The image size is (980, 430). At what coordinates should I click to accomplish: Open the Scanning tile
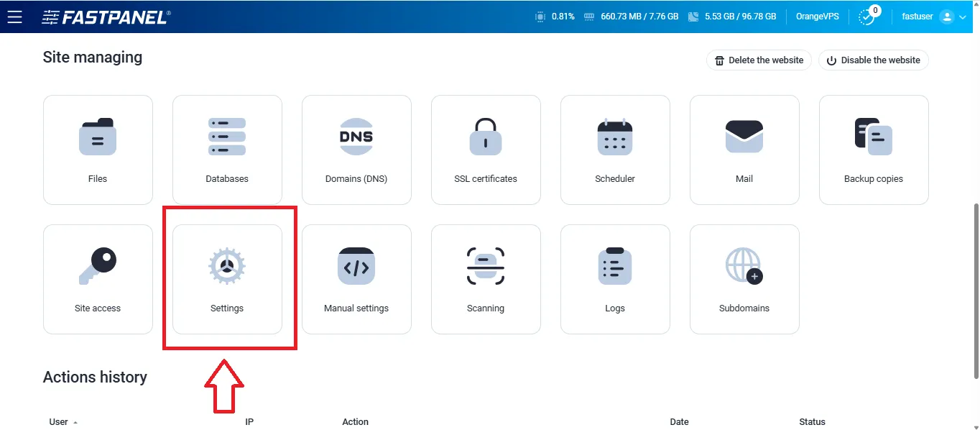pos(486,279)
